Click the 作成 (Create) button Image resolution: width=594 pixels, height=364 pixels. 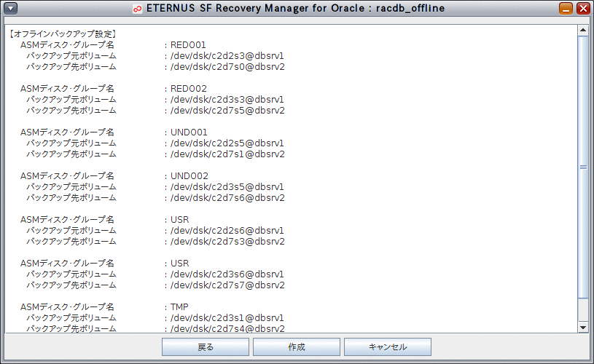[x=296, y=347]
